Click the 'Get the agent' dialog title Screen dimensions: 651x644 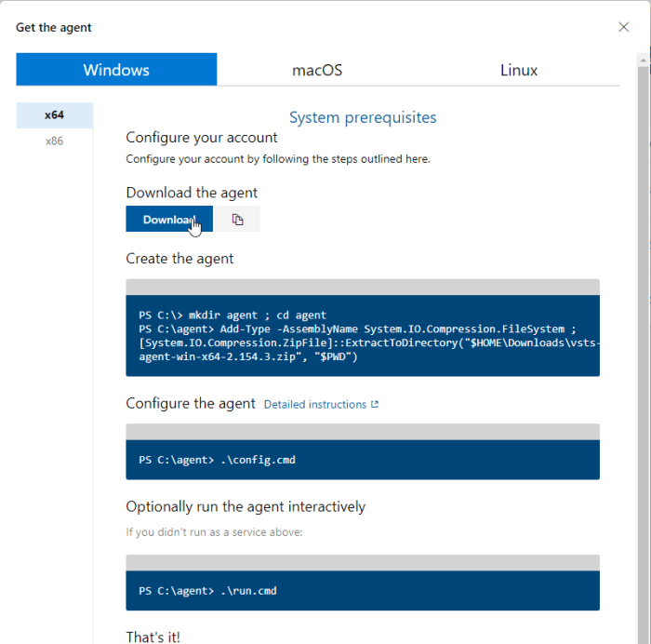pyautogui.click(x=54, y=27)
